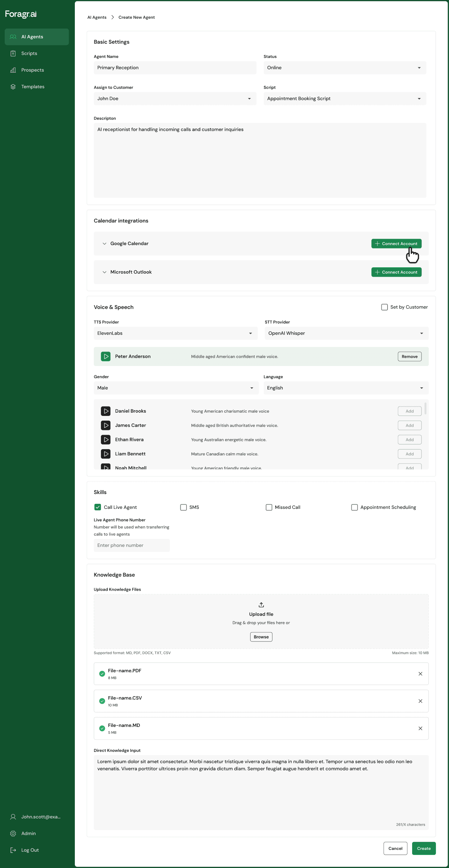Toggle Set by Customer checkbox
449x868 pixels.
pos(385,307)
